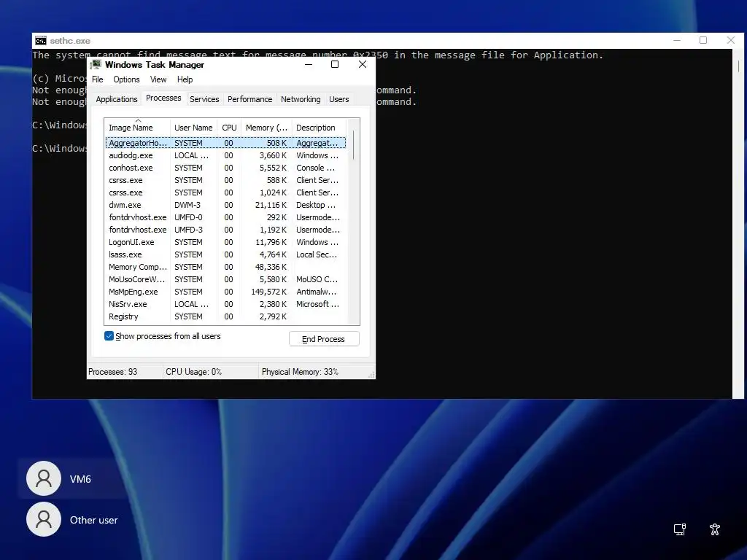
Task: Select the audiodg.exe process
Action: 225,155
